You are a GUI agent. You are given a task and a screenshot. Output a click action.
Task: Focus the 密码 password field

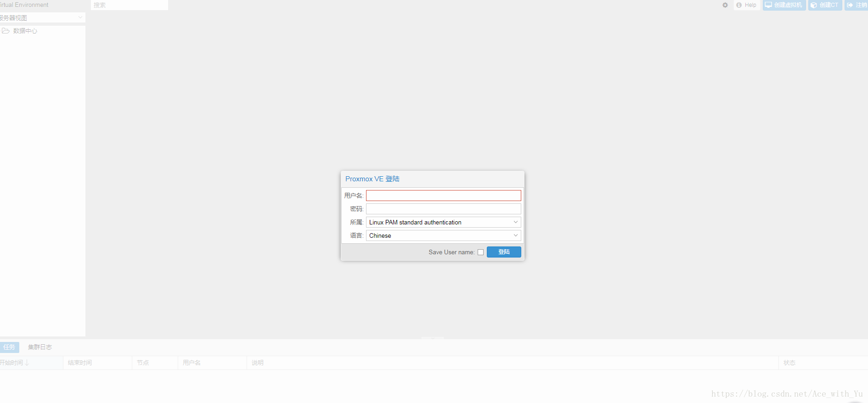click(x=443, y=209)
